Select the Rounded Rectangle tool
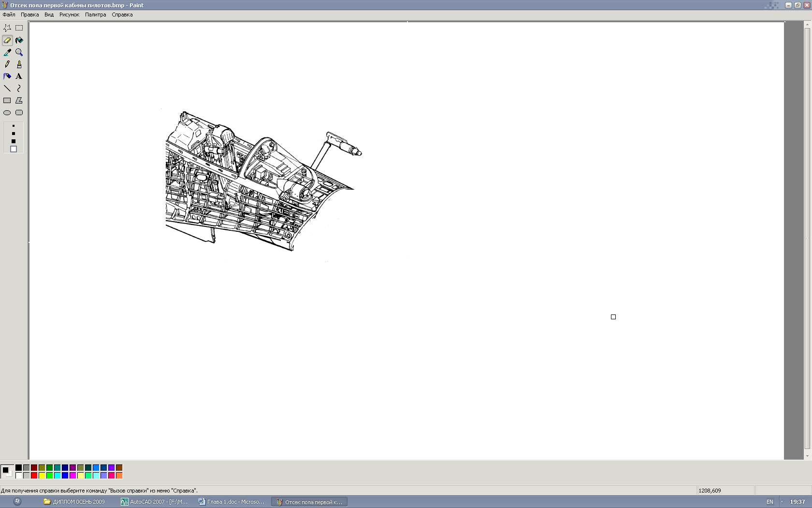This screenshot has height=508, width=812. [x=19, y=113]
